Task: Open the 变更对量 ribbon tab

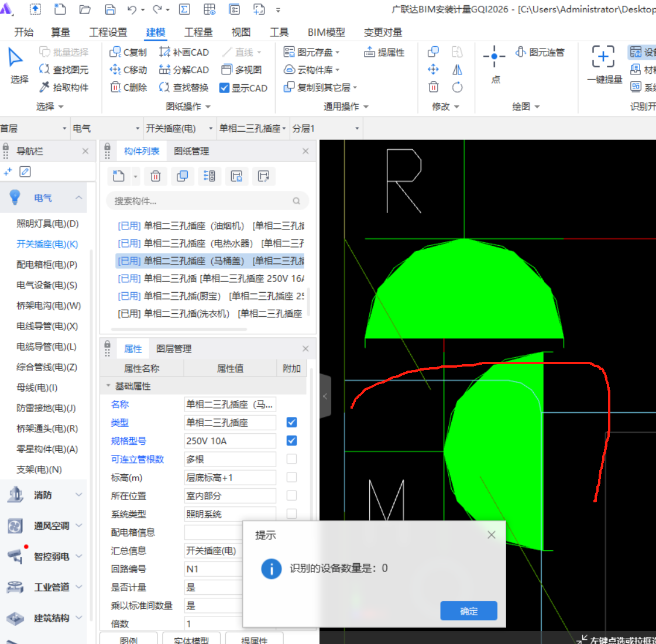Action: click(383, 32)
